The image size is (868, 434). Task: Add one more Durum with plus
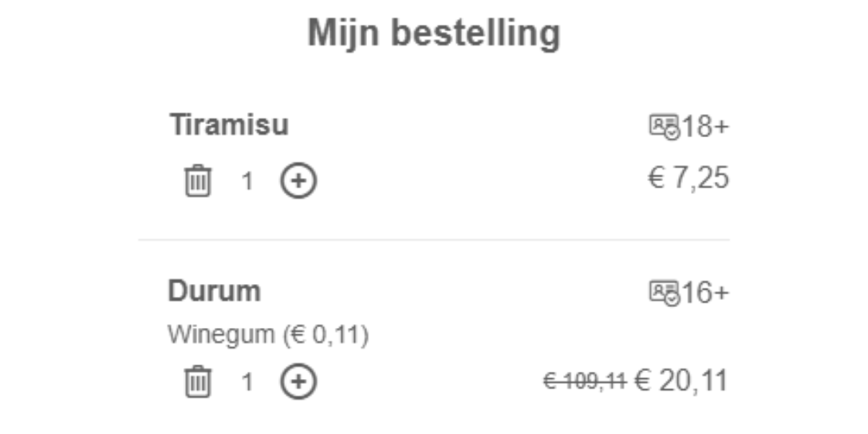tap(298, 381)
